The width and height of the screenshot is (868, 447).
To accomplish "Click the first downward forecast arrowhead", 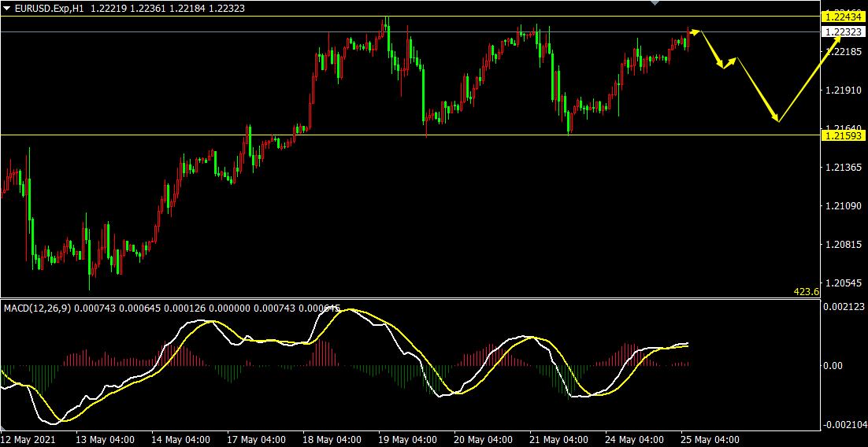I will pos(721,65).
